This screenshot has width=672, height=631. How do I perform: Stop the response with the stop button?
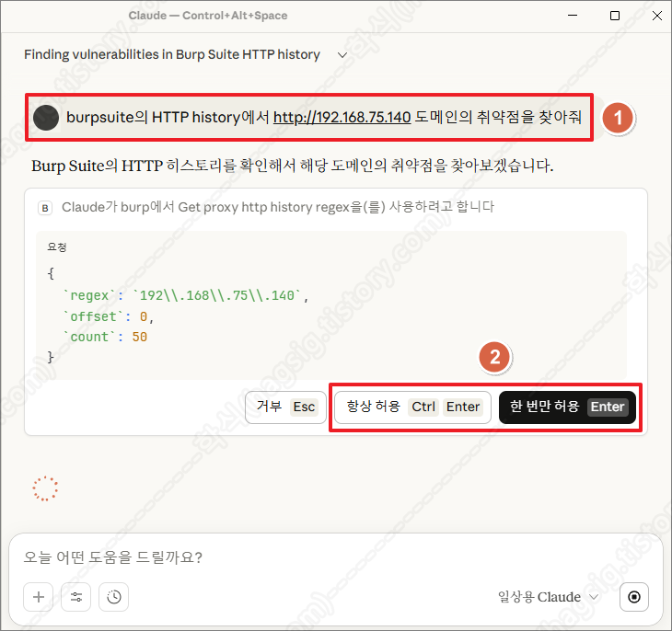click(x=634, y=597)
